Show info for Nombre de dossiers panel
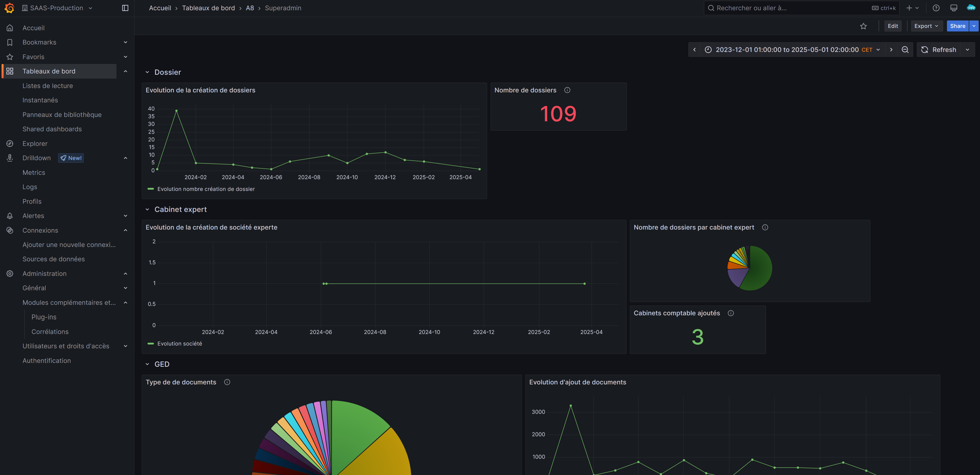980x475 pixels. click(567, 90)
